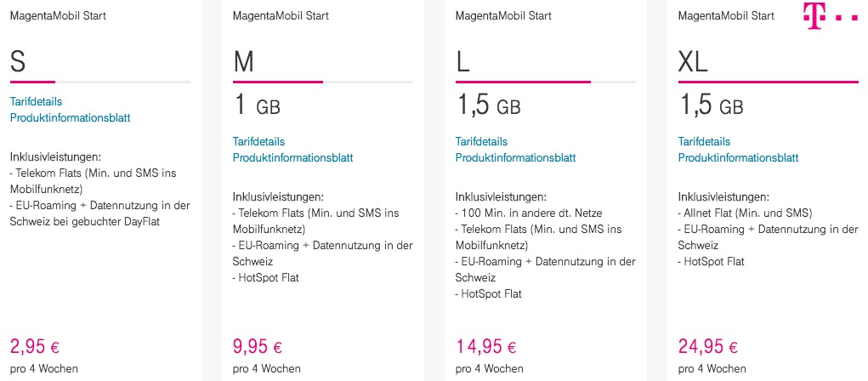Open Produktinformationsblatt for the S tariff

70,117
